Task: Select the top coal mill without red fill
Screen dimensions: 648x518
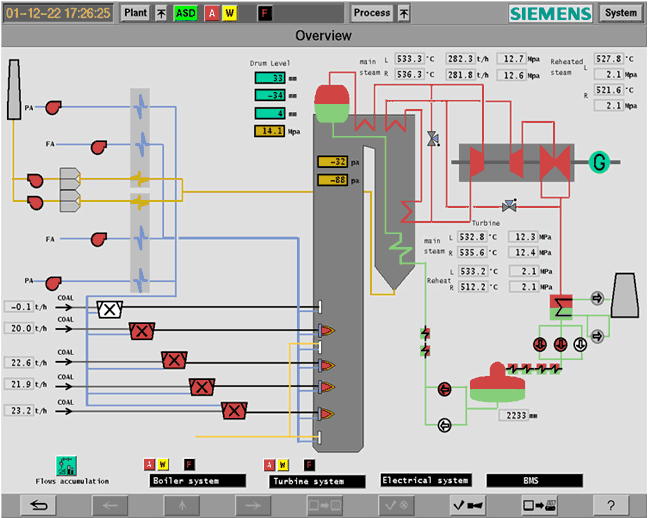Action: tap(109, 309)
